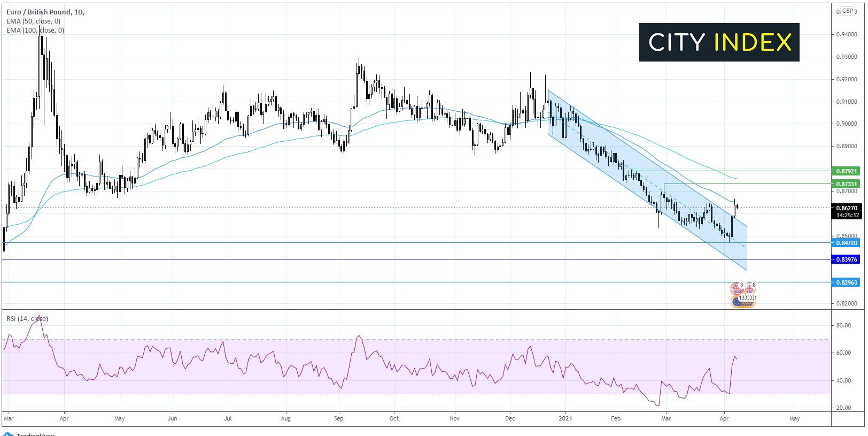Screen dimensions: 868x436
Task: Click the 0.94000 level on price scale
Action: (846, 34)
